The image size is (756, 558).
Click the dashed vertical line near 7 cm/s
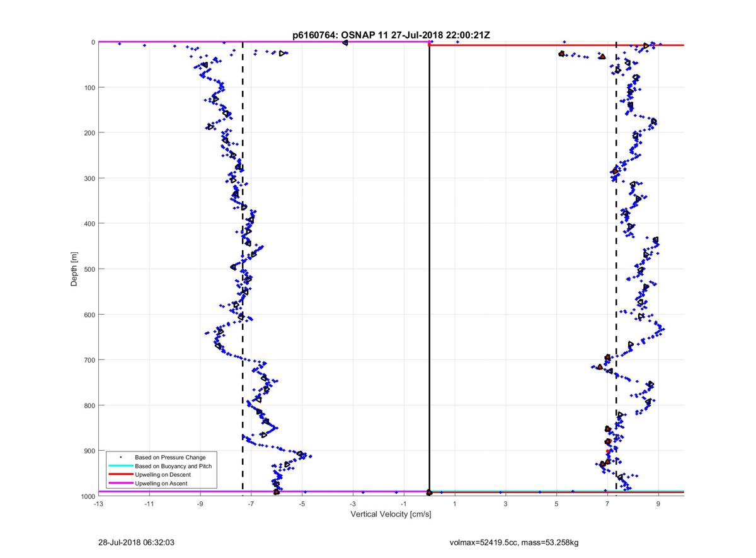tap(616, 268)
